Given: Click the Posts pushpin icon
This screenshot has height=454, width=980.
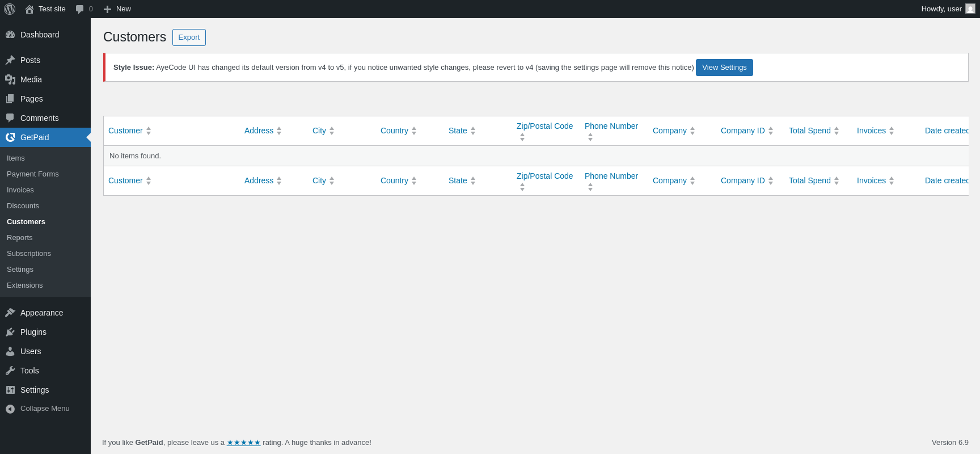Looking at the screenshot, I should (10, 60).
